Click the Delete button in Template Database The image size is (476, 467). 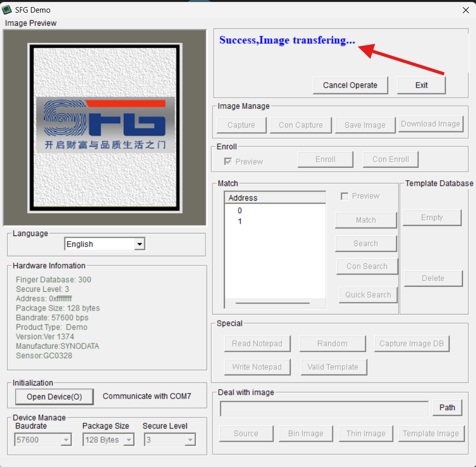[x=433, y=279]
